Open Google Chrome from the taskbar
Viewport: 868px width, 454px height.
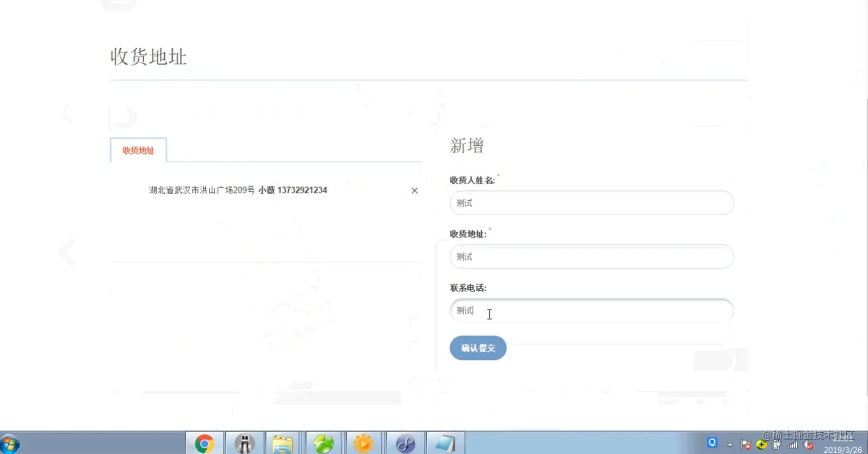204,443
